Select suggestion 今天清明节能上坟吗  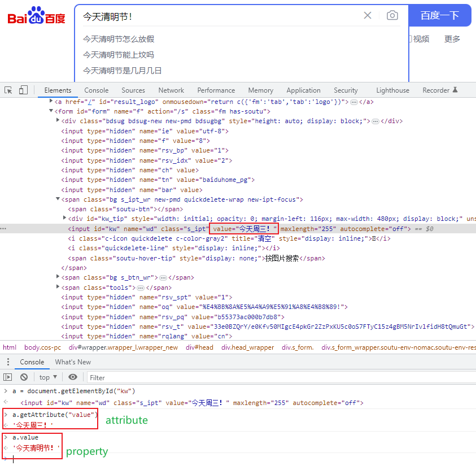pyautogui.click(x=119, y=55)
